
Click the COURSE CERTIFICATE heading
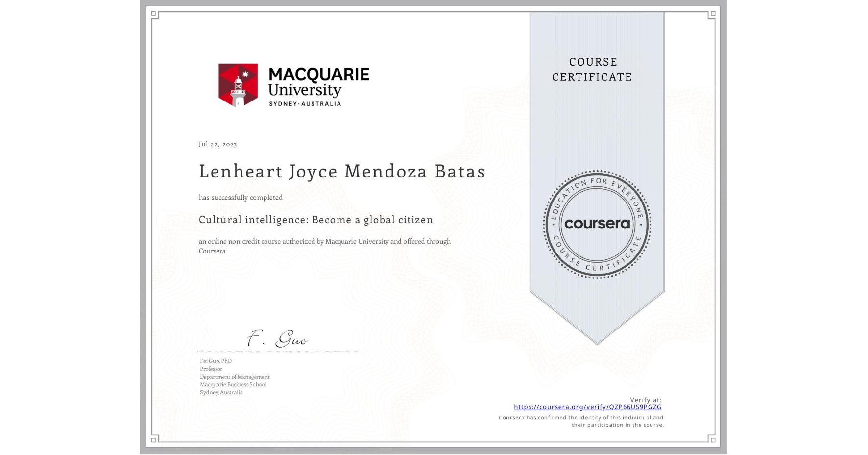(591, 69)
